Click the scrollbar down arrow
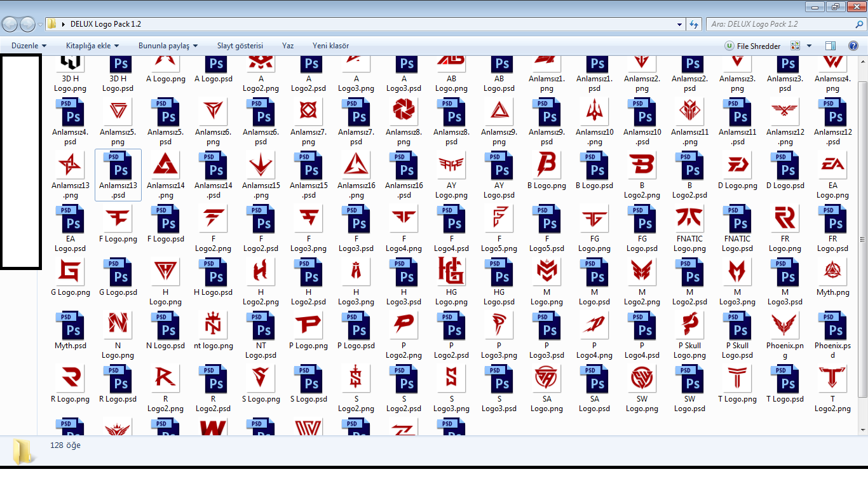 pyautogui.click(x=862, y=430)
